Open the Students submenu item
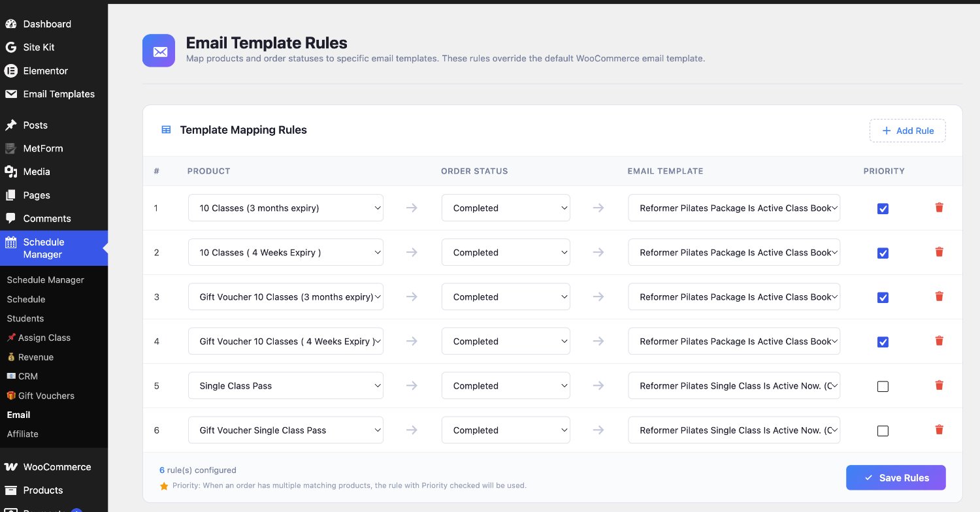 25,319
